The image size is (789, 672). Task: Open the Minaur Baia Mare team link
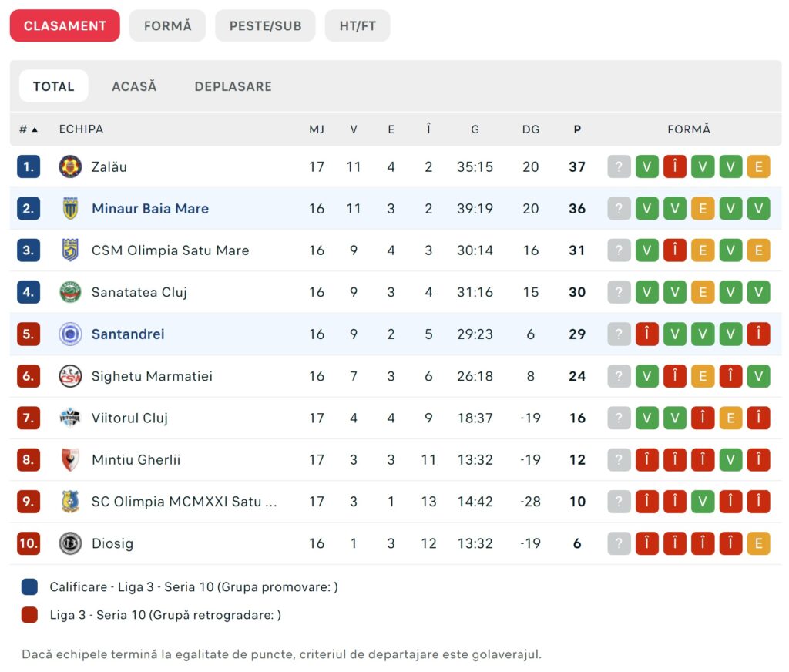150,208
